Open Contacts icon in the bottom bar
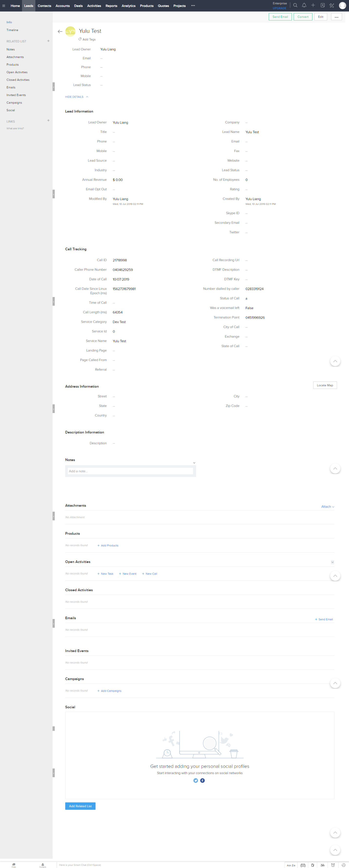349x868 pixels. point(42,865)
